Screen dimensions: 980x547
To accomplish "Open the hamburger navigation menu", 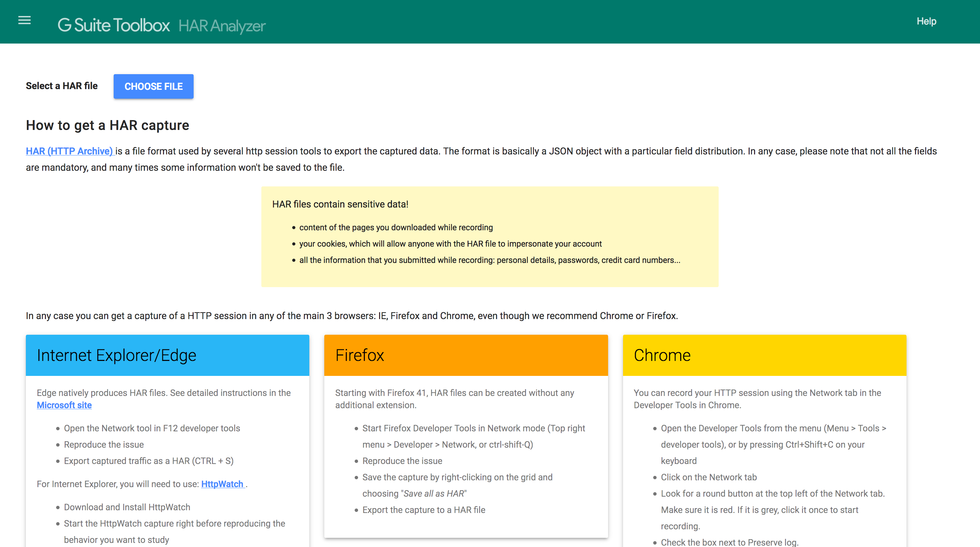I will 24,20.
